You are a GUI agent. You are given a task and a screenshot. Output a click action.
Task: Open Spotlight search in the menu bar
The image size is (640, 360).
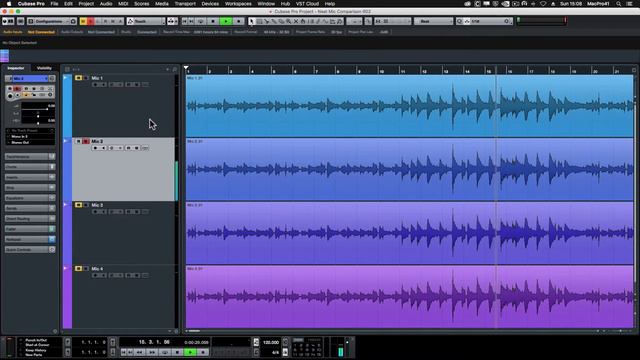(x=619, y=4)
